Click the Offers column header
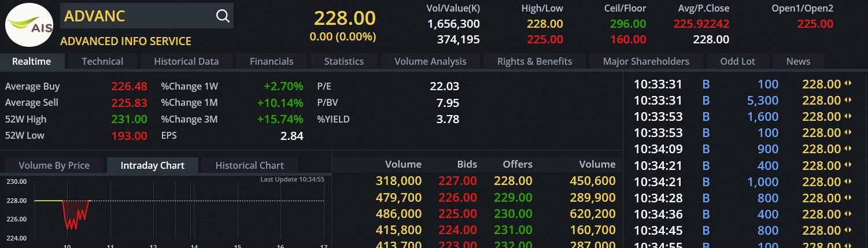This screenshot has height=248, width=868. (517, 164)
